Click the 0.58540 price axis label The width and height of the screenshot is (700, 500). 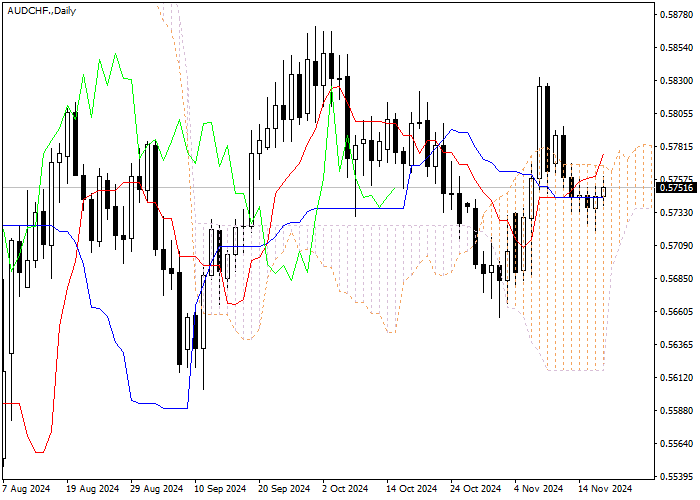677,48
